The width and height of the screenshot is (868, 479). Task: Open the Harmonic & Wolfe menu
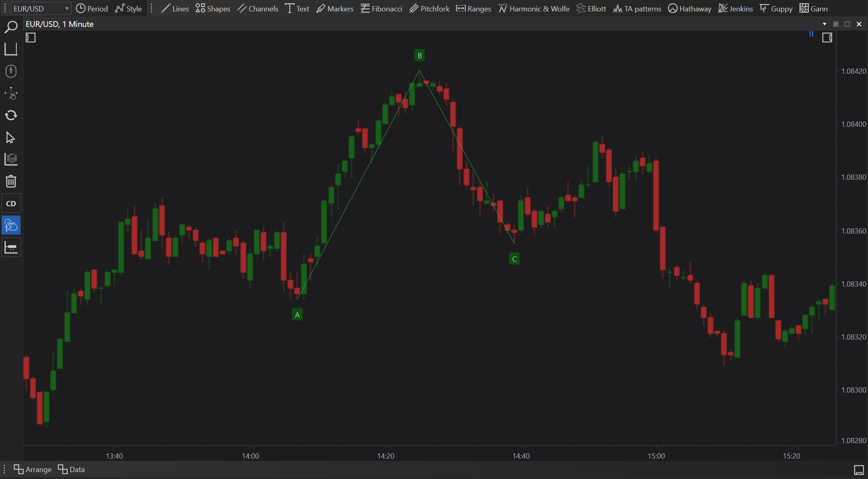pyautogui.click(x=534, y=9)
